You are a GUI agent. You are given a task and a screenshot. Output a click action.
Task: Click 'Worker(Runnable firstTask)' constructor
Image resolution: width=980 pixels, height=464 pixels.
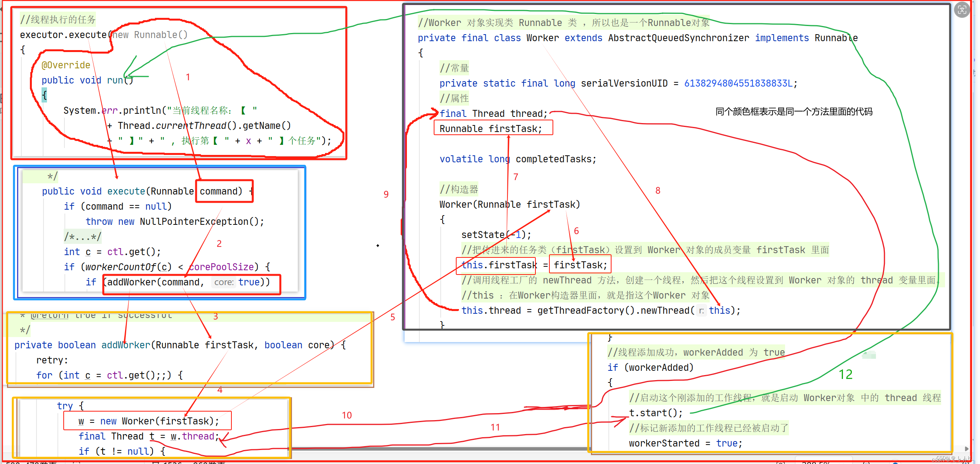click(x=510, y=204)
